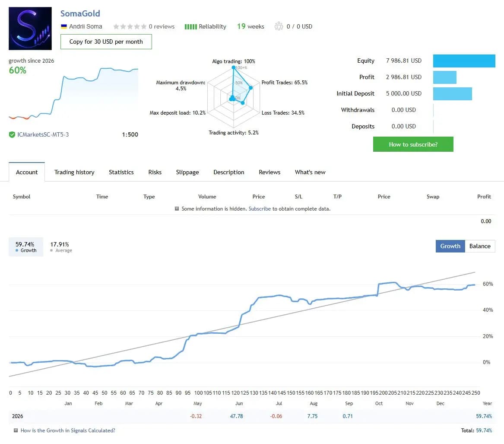Click the Volume column header

click(207, 197)
